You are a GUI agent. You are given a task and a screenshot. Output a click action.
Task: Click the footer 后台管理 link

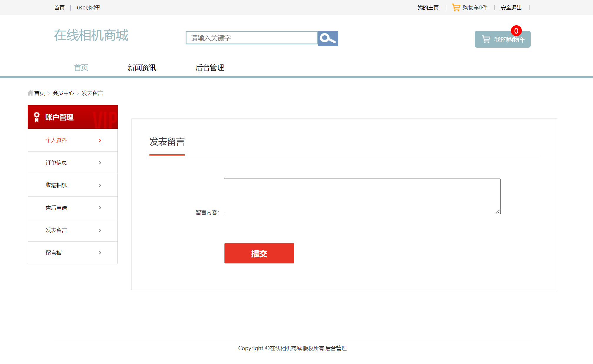[336, 348]
